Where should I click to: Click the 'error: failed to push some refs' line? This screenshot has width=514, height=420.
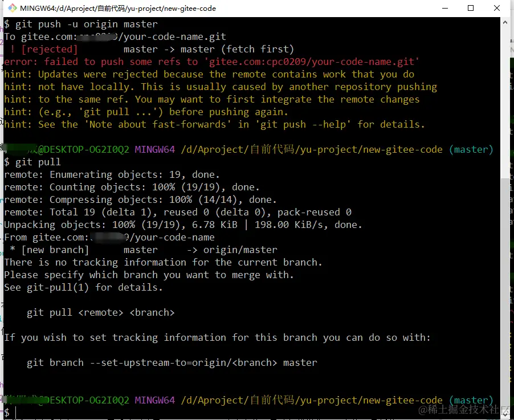(x=211, y=62)
